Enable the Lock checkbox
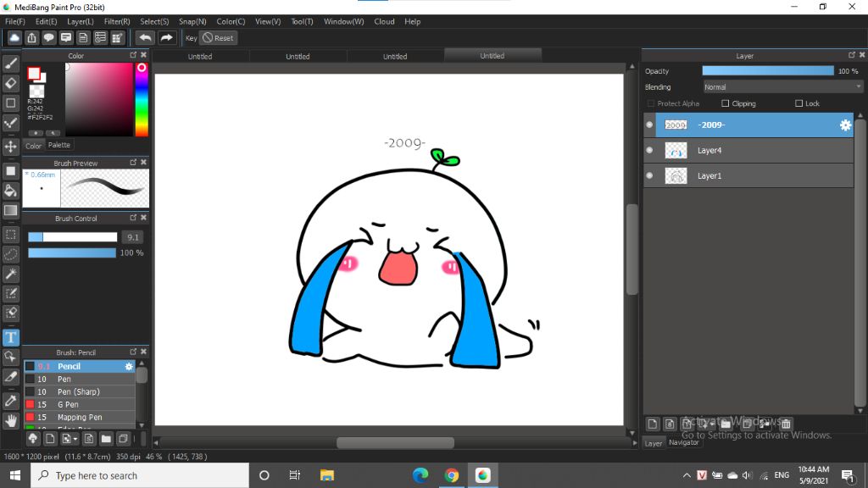Image resolution: width=868 pixels, height=488 pixels. coord(799,103)
